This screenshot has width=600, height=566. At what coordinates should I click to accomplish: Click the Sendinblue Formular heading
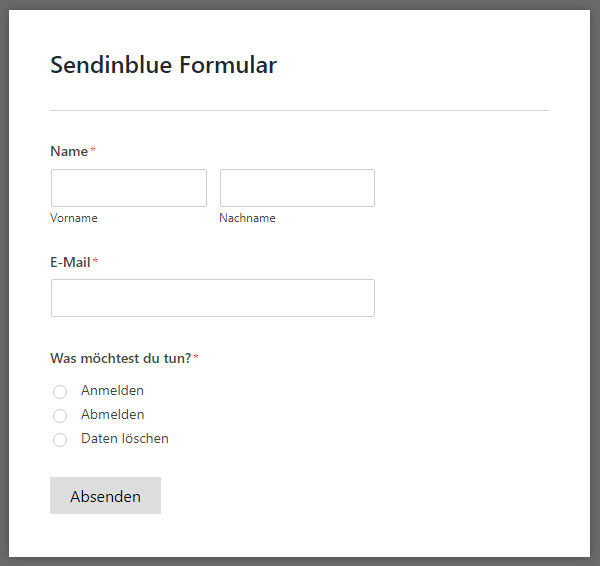click(x=163, y=65)
